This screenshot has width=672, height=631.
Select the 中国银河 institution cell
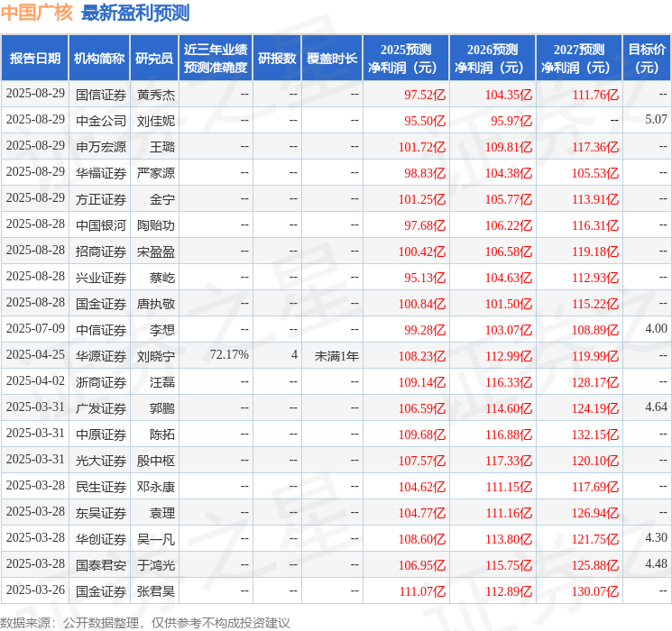pyautogui.click(x=101, y=224)
